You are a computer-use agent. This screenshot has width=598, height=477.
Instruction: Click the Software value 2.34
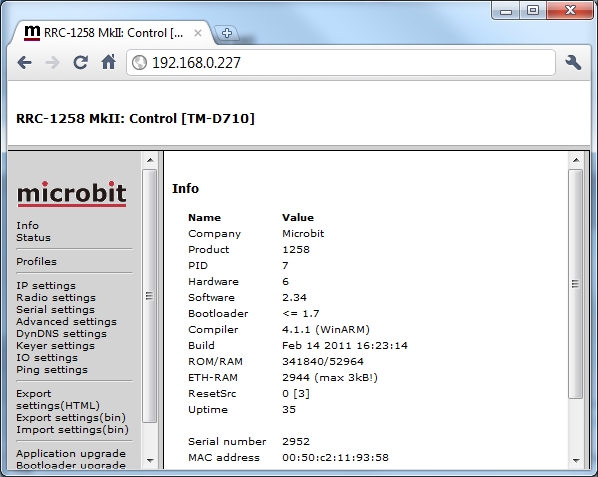point(294,297)
